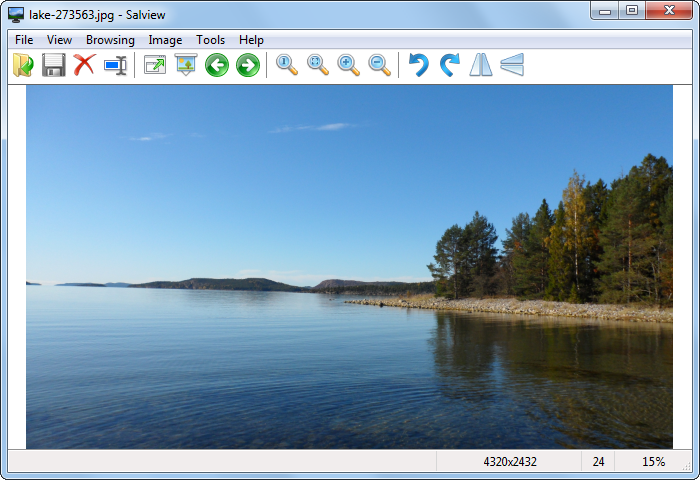Click the 4320x2432 dimensions in status bar
700x480 pixels.
coord(510,461)
